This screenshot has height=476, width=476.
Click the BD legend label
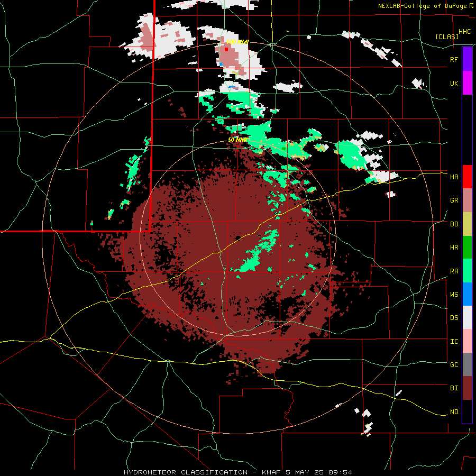click(x=454, y=224)
